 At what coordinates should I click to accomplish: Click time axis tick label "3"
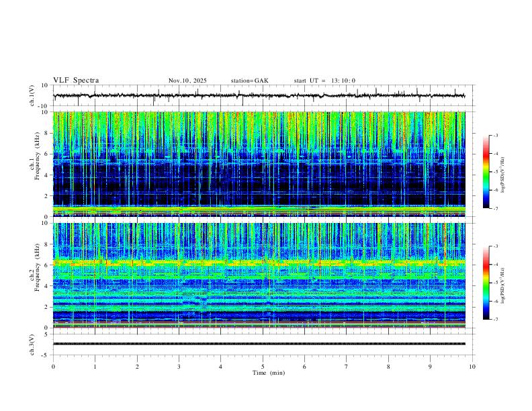[179, 367]
